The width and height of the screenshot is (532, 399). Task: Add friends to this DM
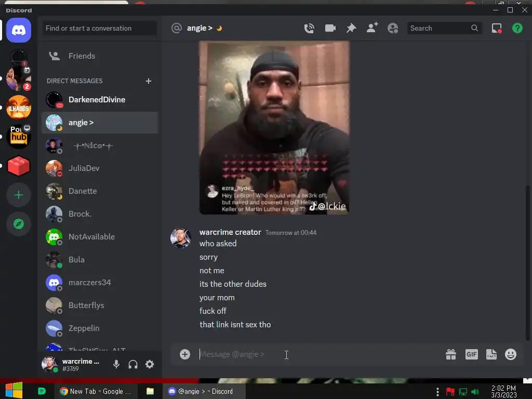pyautogui.click(x=372, y=28)
